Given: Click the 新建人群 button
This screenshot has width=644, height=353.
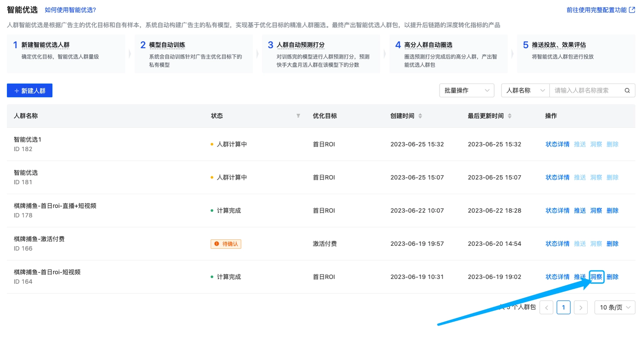Looking at the screenshot, I should click(29, 90).
